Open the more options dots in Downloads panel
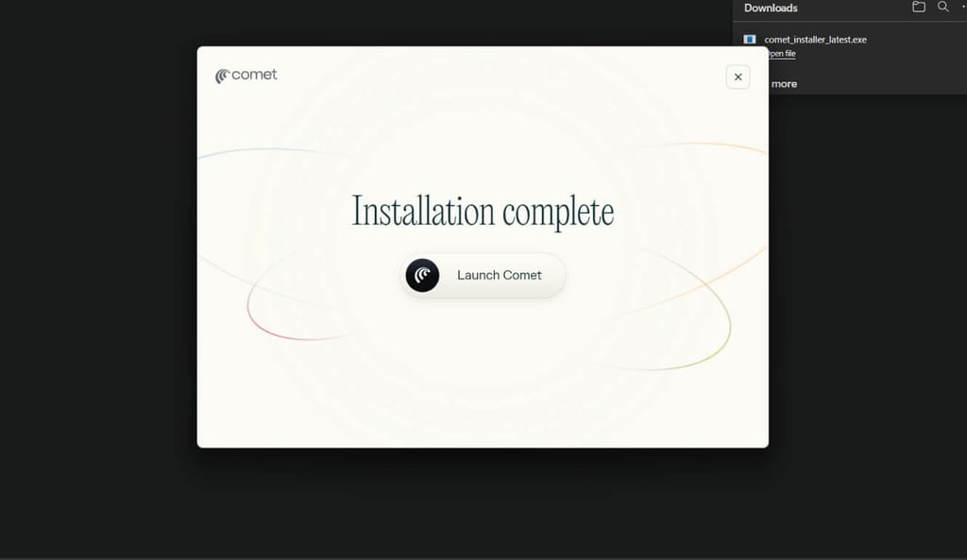Viewport: 967px width, 560px height. 963,7
